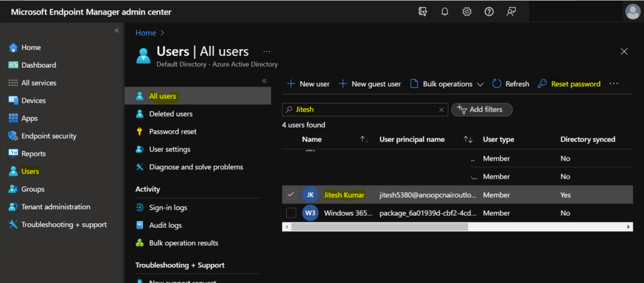The width and height of the screenshot is (644, 283).
Task: Click the Directory synced column header
Action: click(588, 139)
